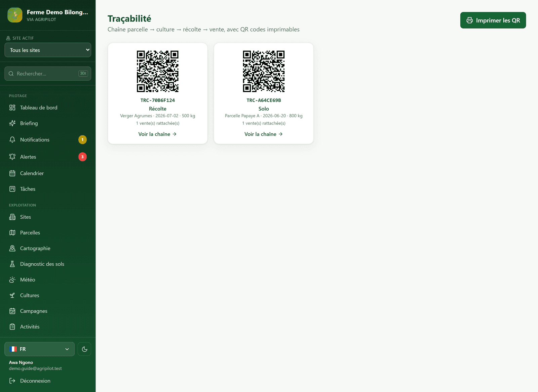Open the Notifications menu item

[x=48, y=140]
